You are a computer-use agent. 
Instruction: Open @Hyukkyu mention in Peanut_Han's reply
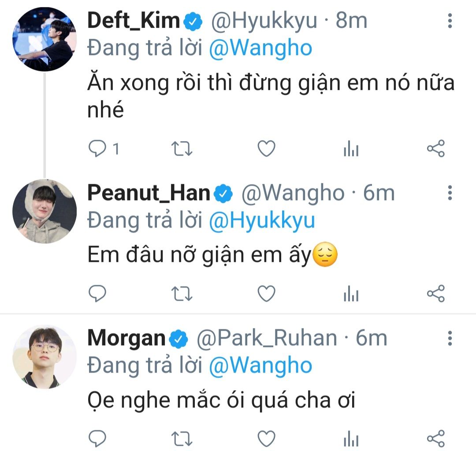click(x=262, y=220)
